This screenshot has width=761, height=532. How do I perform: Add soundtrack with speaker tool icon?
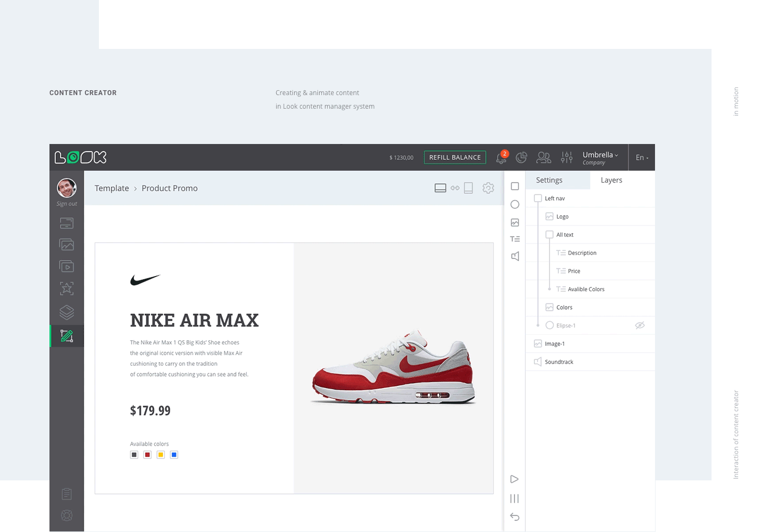click(x=515, y=256)
